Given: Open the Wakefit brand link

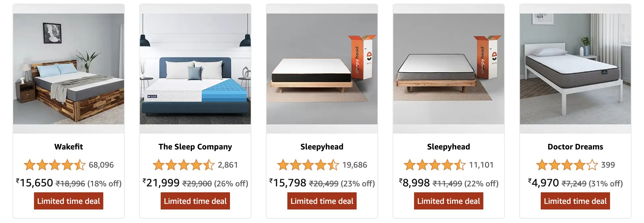Looking at the screenshot, I should coord(68,146).
